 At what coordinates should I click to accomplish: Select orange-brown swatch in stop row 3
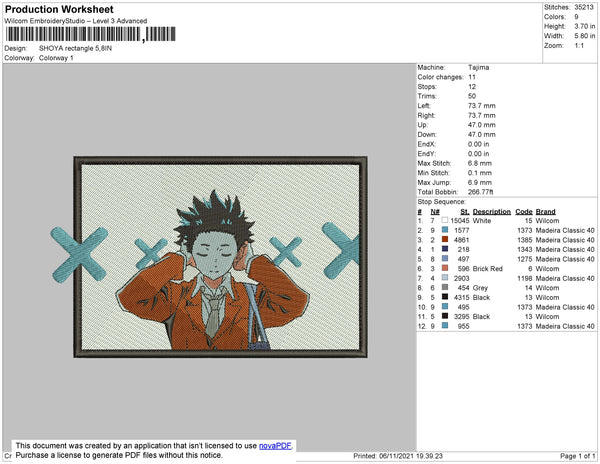click(445, 239)
